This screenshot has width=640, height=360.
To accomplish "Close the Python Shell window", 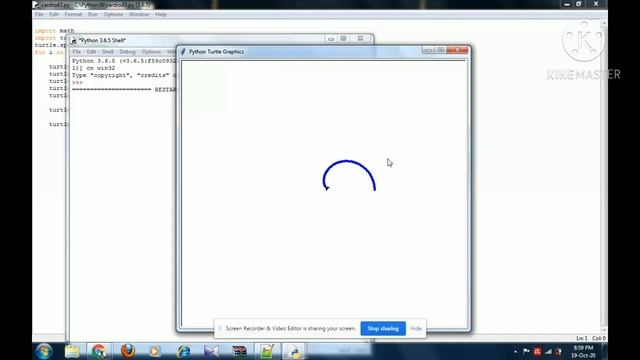I will [x=360, y=39].
